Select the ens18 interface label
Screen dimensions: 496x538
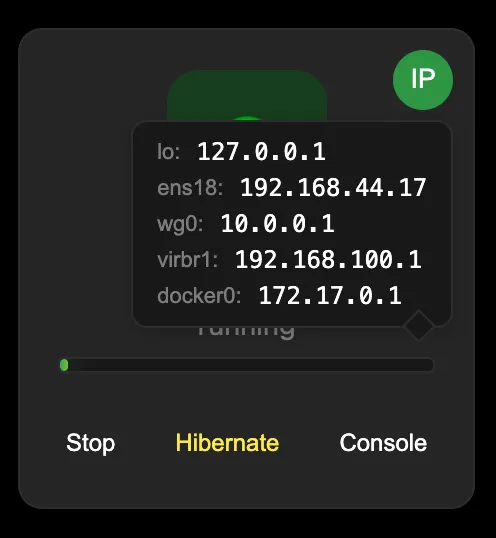pos(190,188)
